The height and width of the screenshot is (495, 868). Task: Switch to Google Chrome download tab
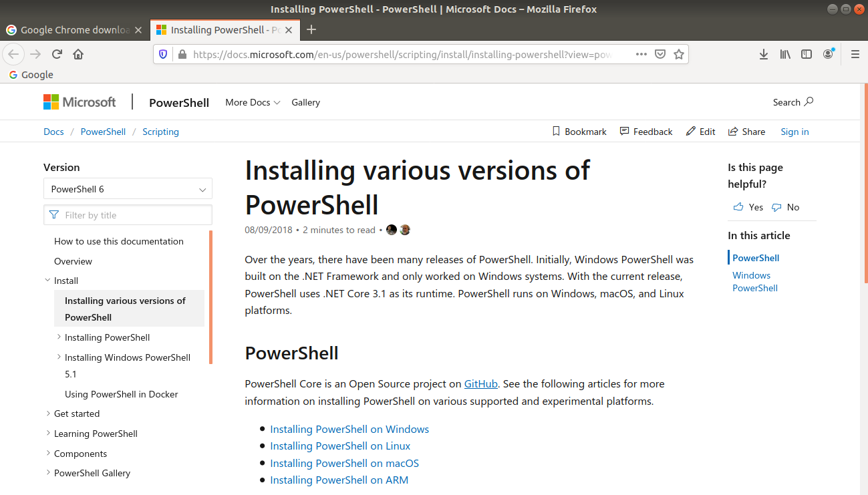[x=74, y=30]
